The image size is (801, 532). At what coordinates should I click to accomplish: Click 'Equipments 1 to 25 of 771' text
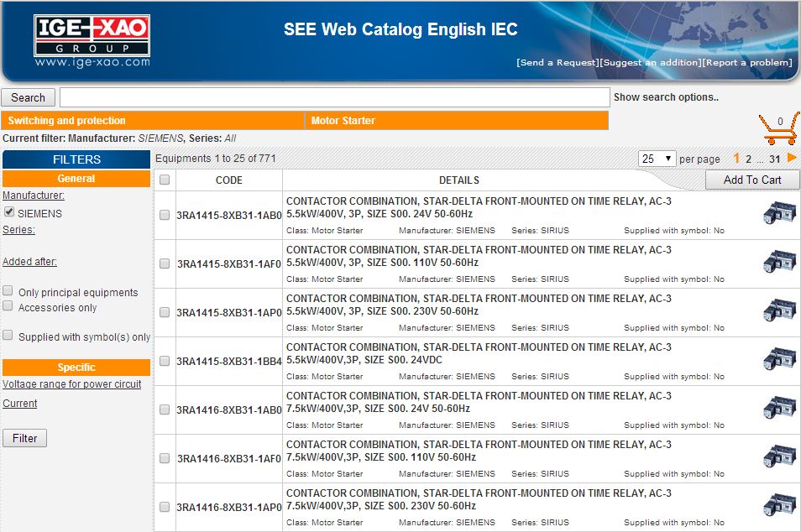216,159
